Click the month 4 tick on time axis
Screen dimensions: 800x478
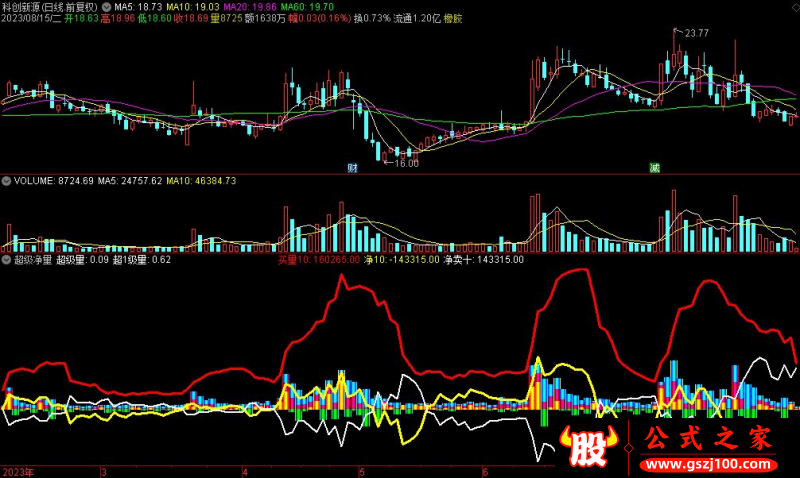point(245,472)
